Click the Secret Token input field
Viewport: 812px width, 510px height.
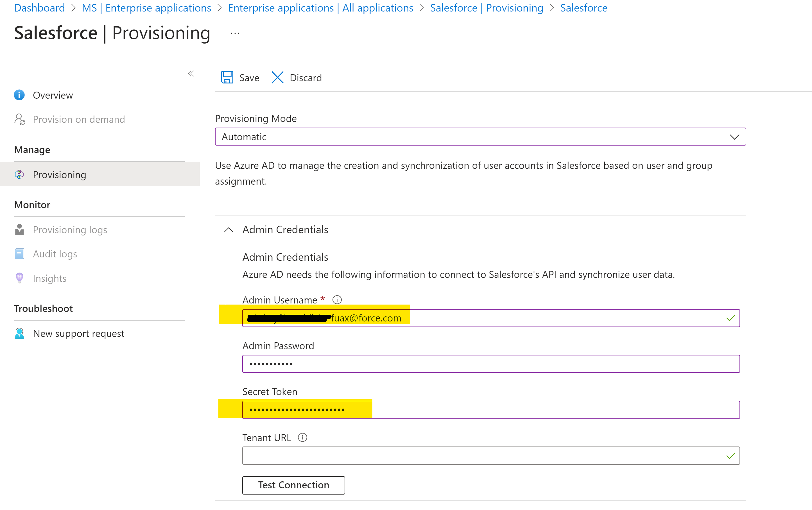491,410
